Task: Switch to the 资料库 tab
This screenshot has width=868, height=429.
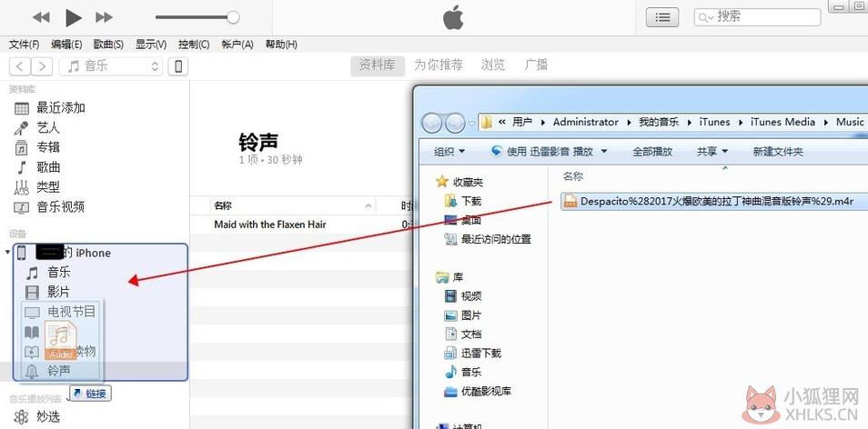Action: click(377, 65)
